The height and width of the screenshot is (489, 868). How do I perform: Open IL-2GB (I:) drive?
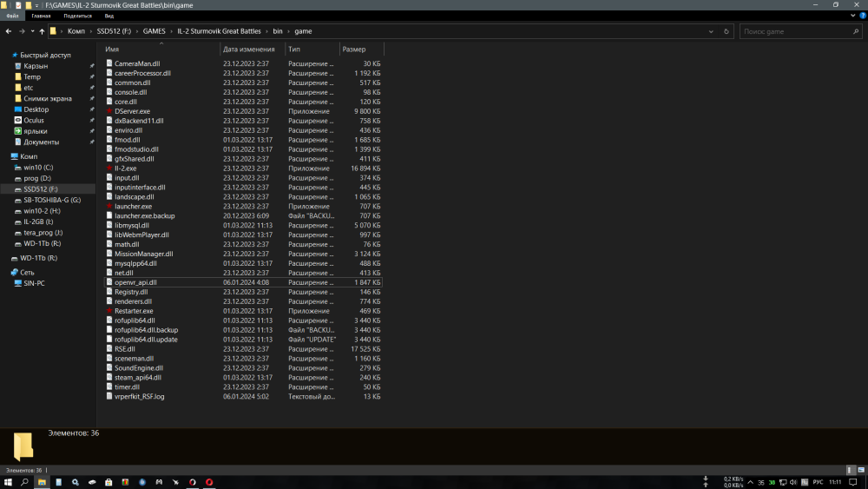(x=38, y=221)
